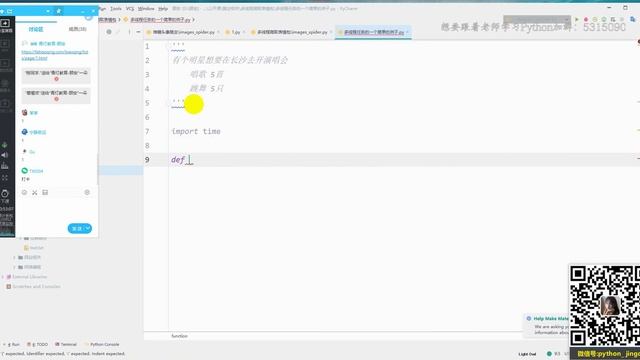The image size is (640, 360).
Task: Click the QR code image
Action: point(605,306)
